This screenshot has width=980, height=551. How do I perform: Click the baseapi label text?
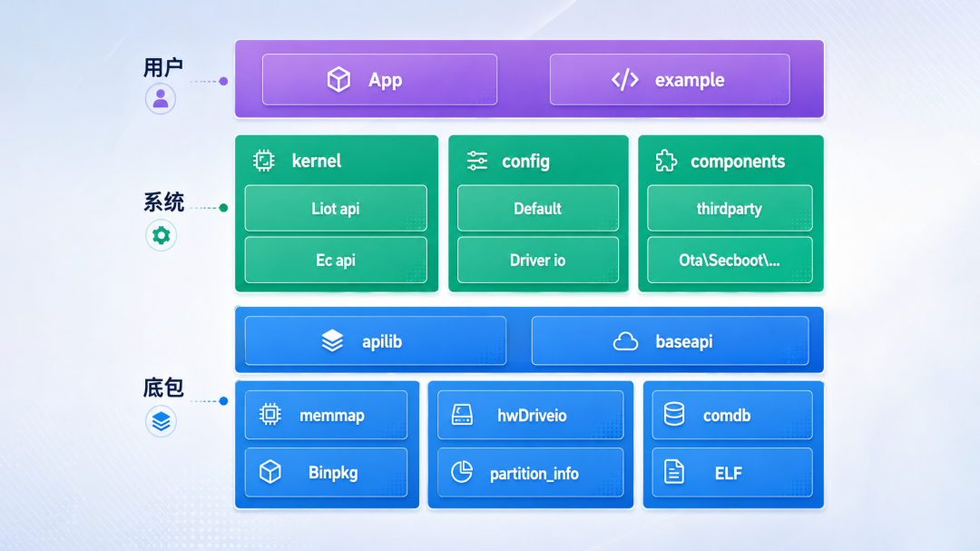click(x=684, y=341)
